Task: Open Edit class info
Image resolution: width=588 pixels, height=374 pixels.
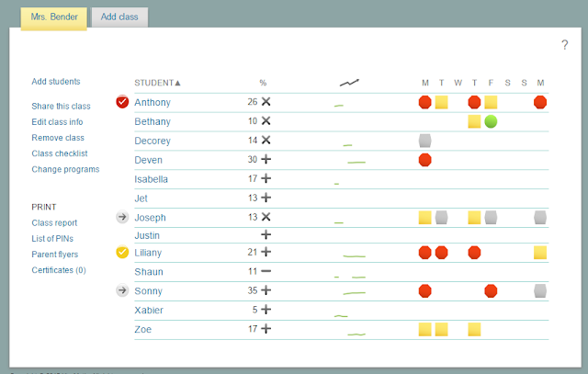Action: [57, 122]
